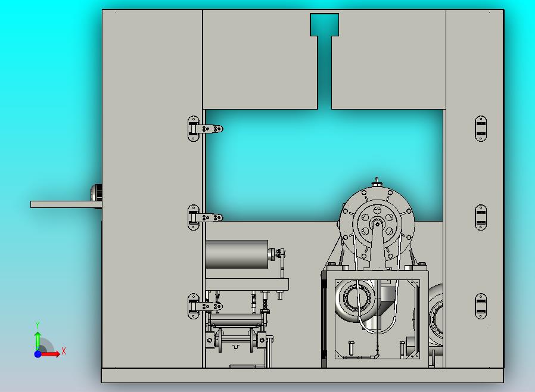The height and width of the screenshot is (392, 535).
Task: Select the flat shelf protruding on the left
Action: 66,204
